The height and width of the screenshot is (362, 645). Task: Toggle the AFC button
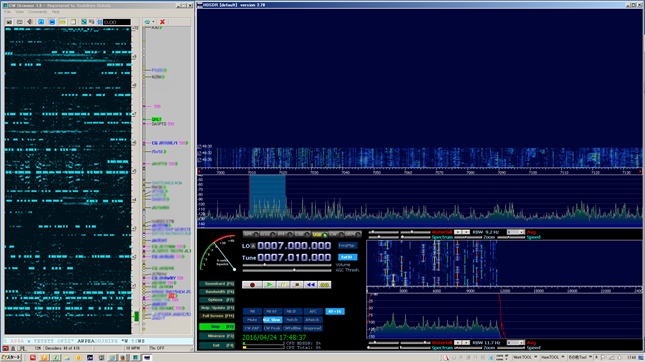(x=313, y=311)
